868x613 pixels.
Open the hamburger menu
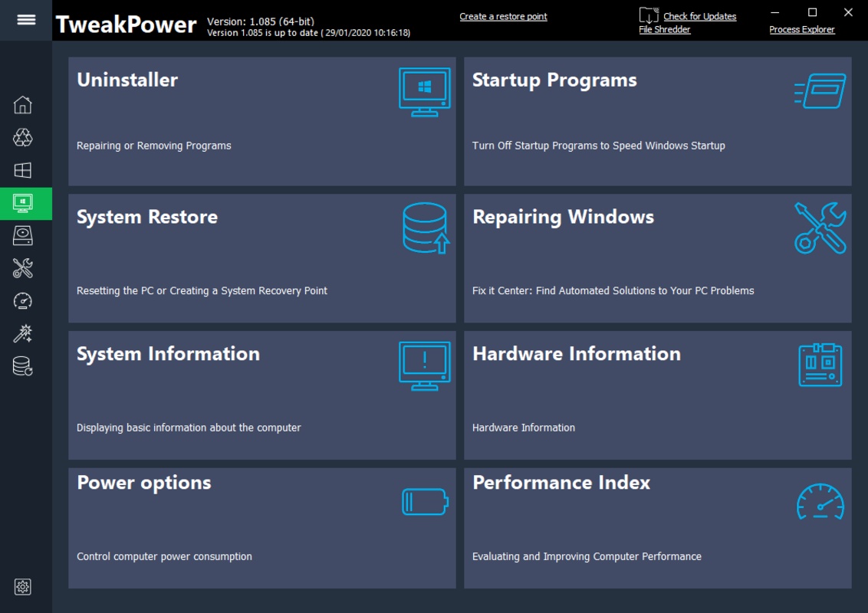26,20
